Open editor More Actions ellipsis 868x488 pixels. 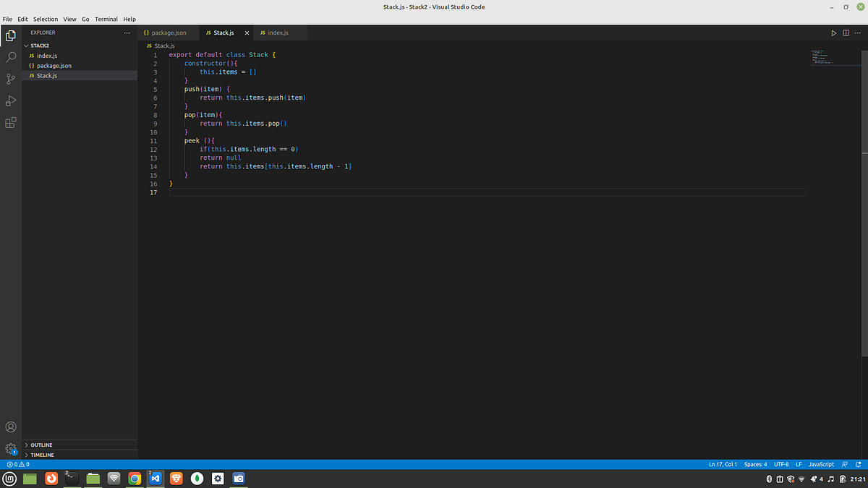pos(858,33)
